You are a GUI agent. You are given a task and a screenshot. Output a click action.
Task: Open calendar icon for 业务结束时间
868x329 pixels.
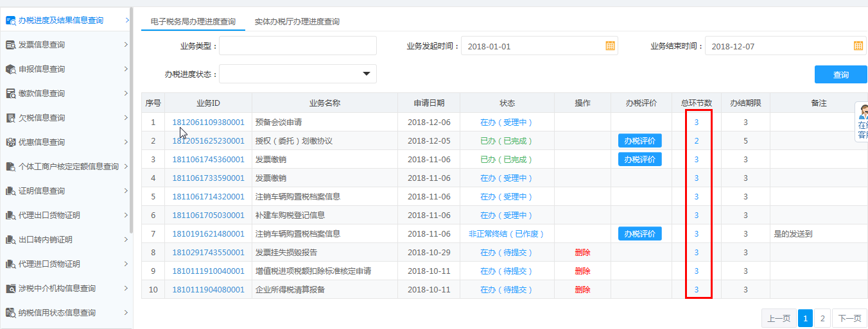pos(858,46)
